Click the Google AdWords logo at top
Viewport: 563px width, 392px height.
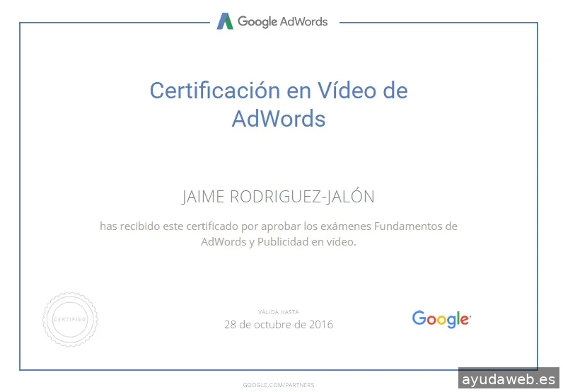(272, 21)
